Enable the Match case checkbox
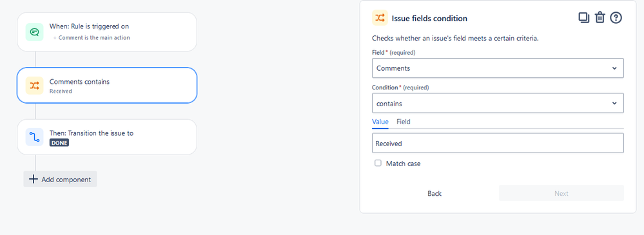Image resolution: width=644 pixels, height=235 pixels. pyautogui.click(x=378, y=164)
